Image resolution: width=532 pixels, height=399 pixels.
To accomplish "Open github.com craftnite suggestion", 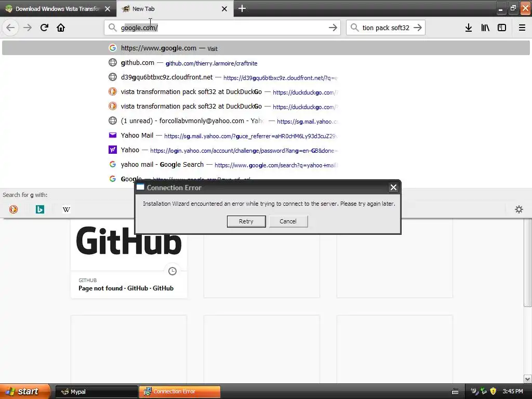I will click(x=265, y=63).
